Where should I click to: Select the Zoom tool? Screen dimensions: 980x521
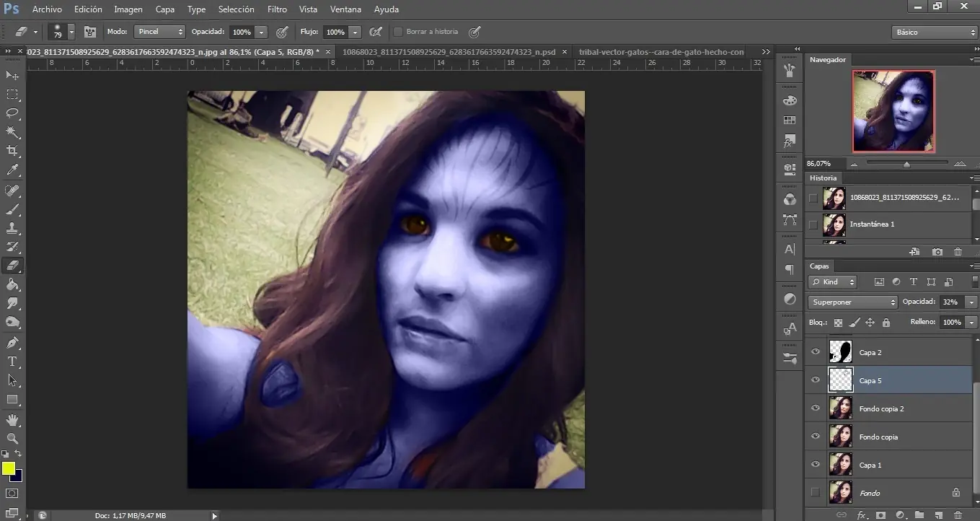(x=12, y=439)
